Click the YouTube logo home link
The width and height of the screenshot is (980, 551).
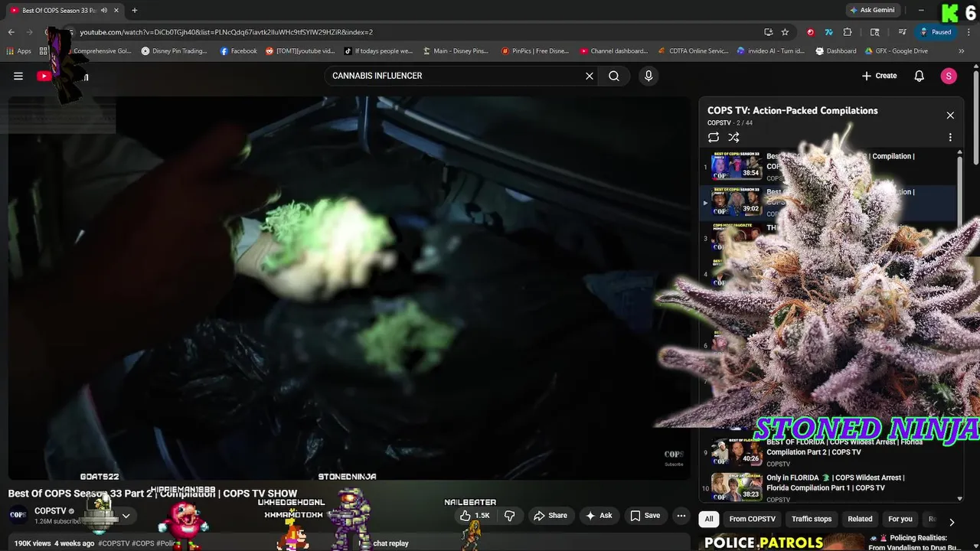tap(61, 76)
